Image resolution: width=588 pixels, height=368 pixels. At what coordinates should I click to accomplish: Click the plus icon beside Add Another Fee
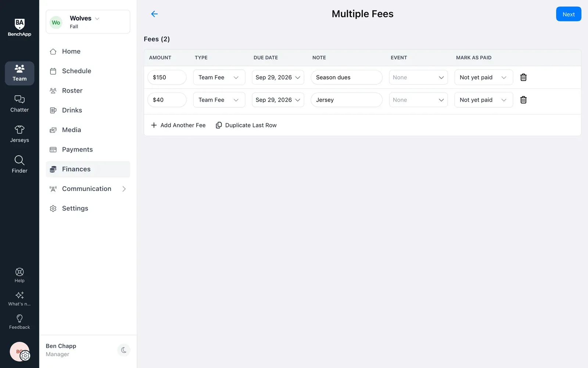[154, 125]
